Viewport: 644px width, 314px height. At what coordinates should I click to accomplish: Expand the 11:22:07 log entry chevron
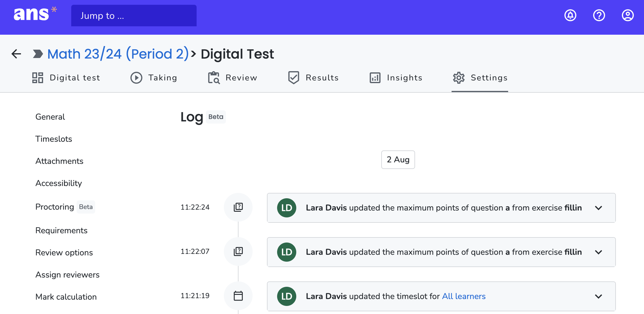[599, 252]
